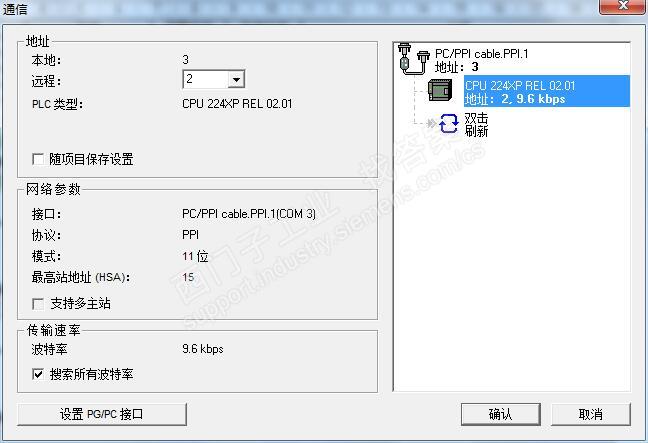Click the 9.6 kbps baud rate value

(202, 349)
